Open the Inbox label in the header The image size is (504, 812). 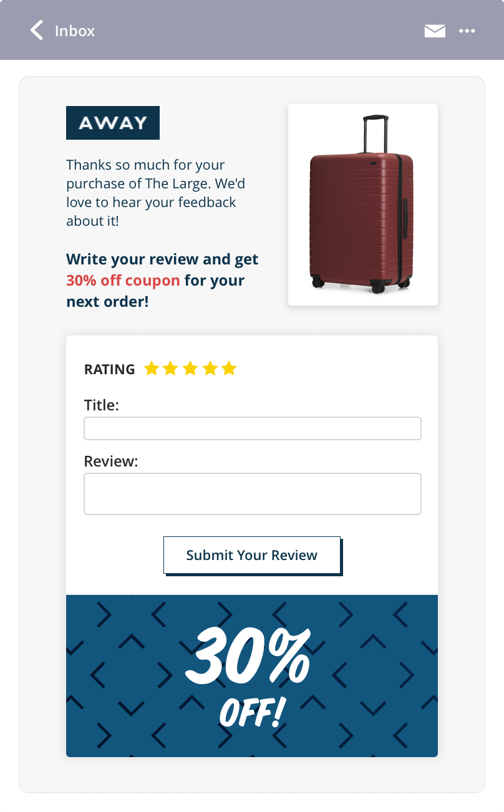[x=75, y=31]
